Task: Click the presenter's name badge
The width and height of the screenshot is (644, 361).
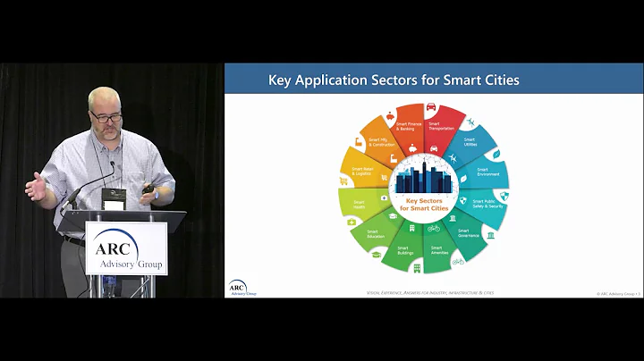Action: (114, 198)
